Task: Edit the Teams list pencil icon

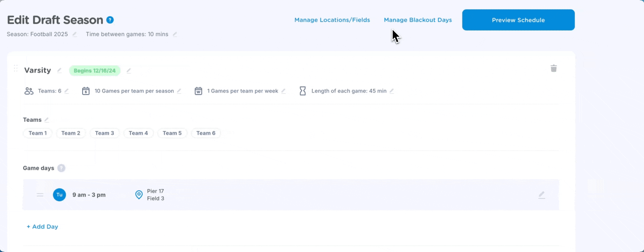Action: (47, 120)
